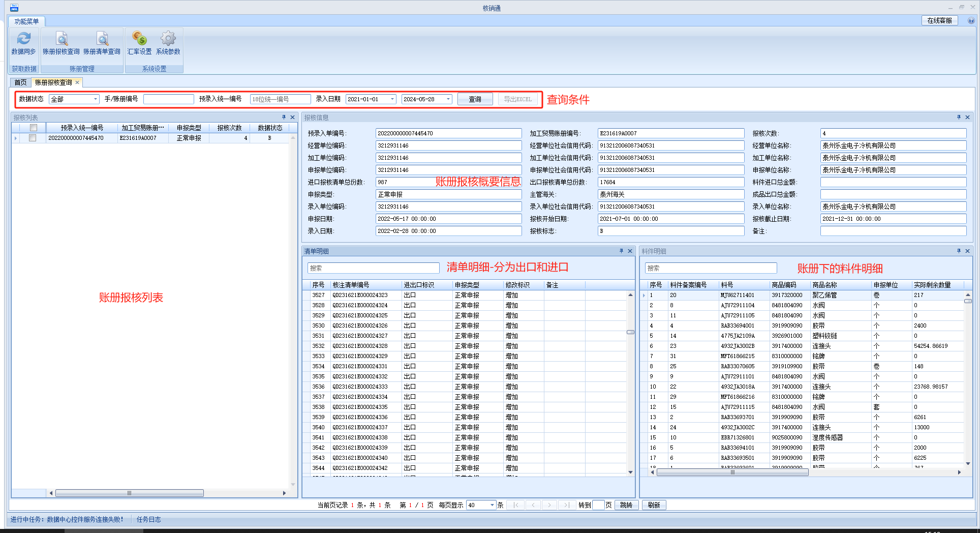The width and height of the screenshot is (980, 533).
Task: Select the 功能菜单 ribbon tab
Action: click(26, 21)
